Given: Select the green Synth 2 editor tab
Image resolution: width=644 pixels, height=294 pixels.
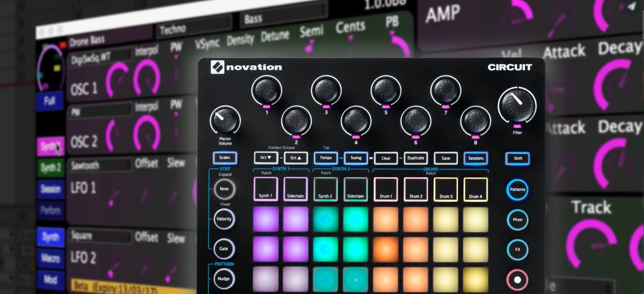Looking at the screenshot, I should tap(51, 168).
